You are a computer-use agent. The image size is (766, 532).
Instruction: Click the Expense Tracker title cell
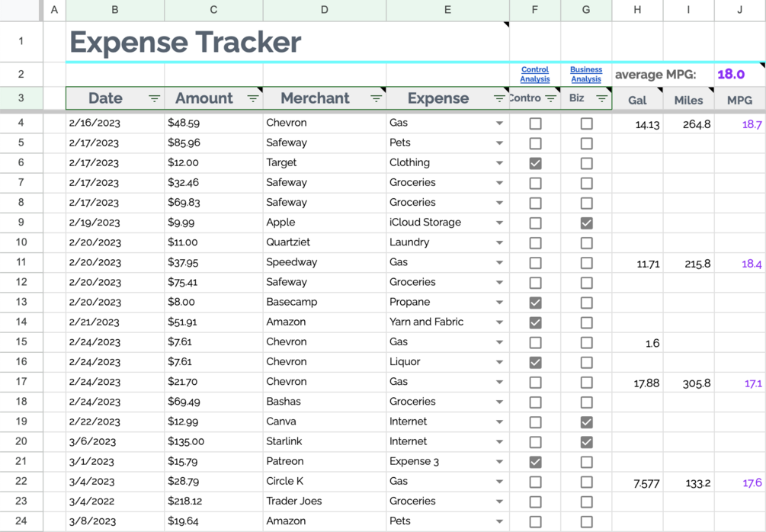coord(287,41)
